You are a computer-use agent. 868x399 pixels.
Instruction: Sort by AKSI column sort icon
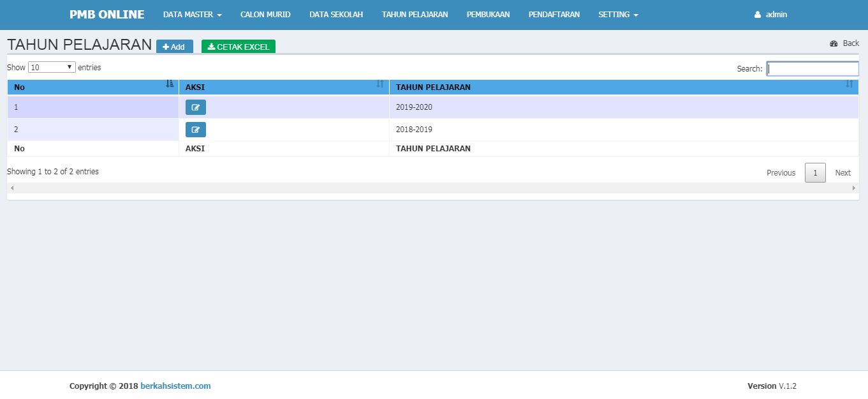[x=380, y=84]
